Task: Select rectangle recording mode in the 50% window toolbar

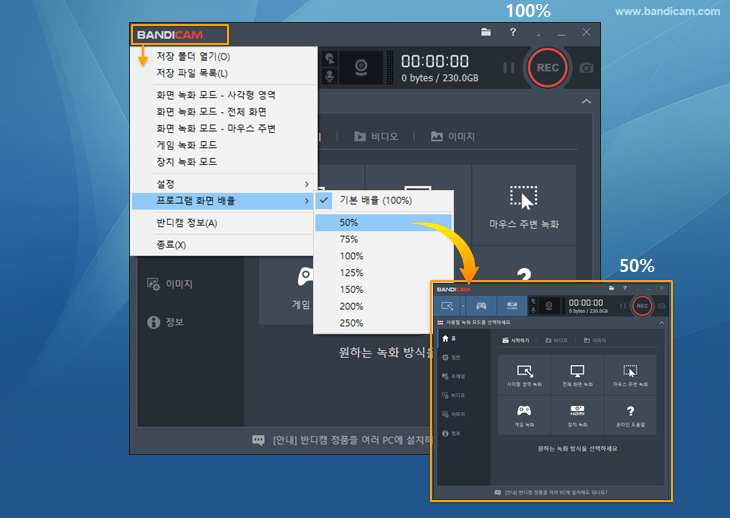Action: tap(447, 306)
